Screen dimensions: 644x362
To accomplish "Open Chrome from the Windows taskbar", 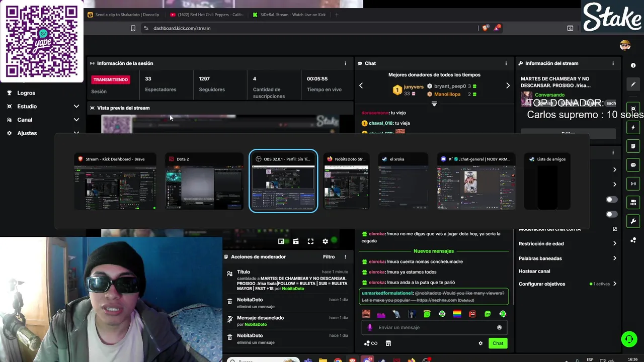I will click(338, 360).
